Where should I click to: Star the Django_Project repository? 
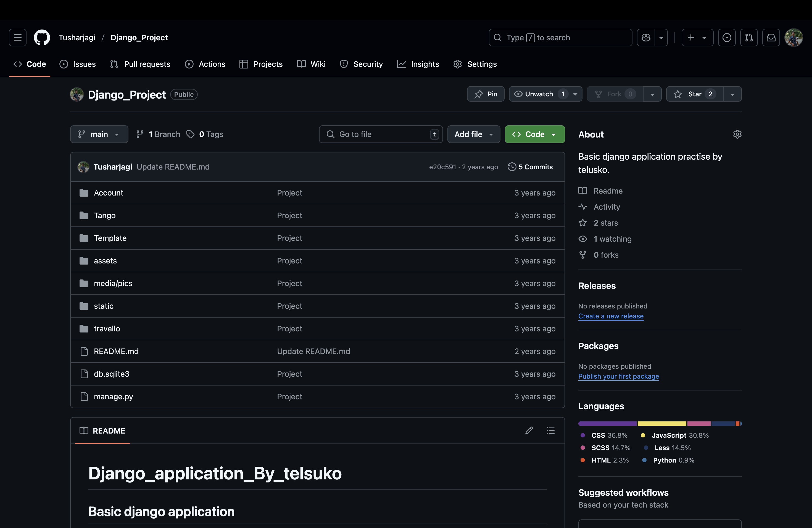point(695,94)
